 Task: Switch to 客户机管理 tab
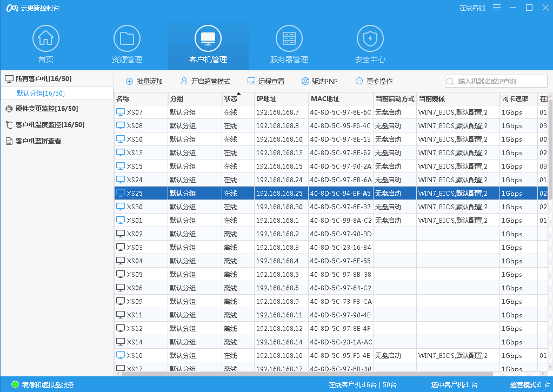point(208,44)
